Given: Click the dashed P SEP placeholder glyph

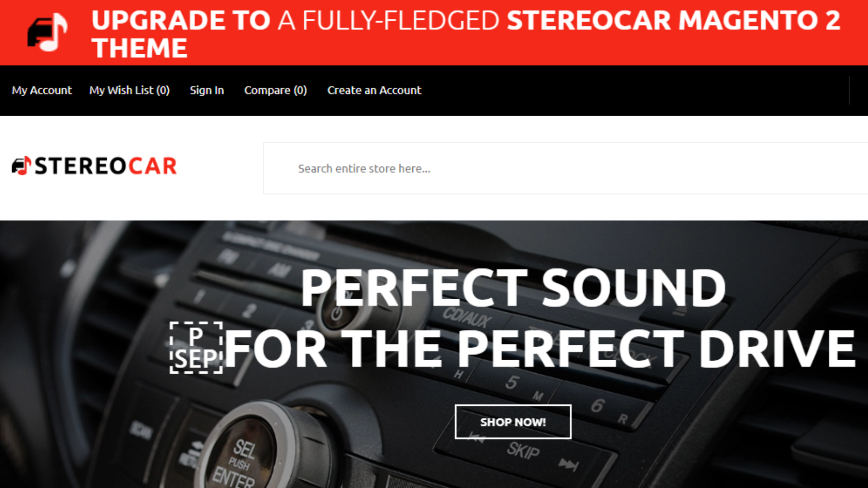Looking at the screenshot, I should (196, 348).
